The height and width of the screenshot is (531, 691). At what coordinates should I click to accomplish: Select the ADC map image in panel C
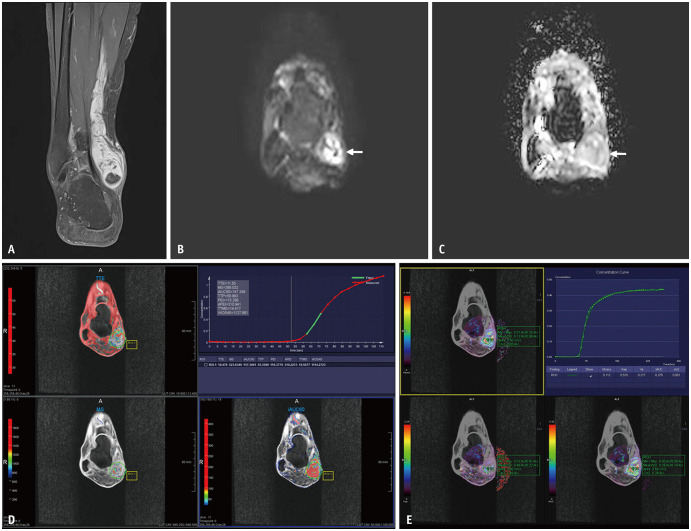(x=559, y=130)
